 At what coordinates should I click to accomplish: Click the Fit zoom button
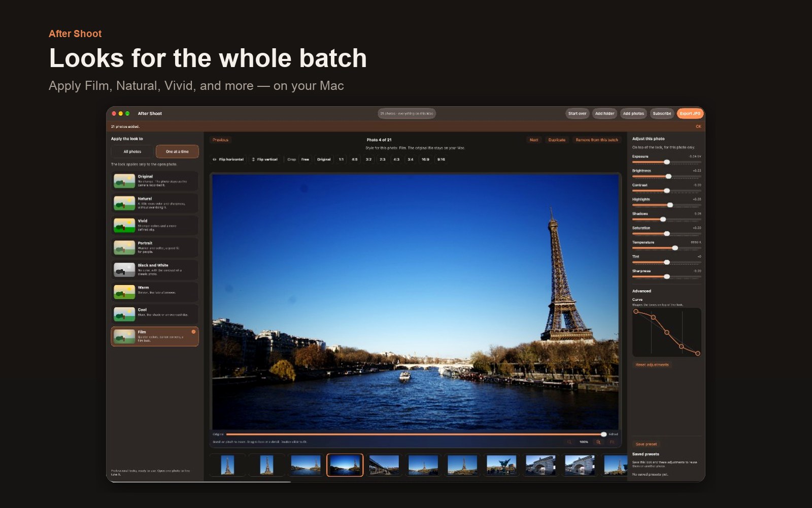point(612,442)
